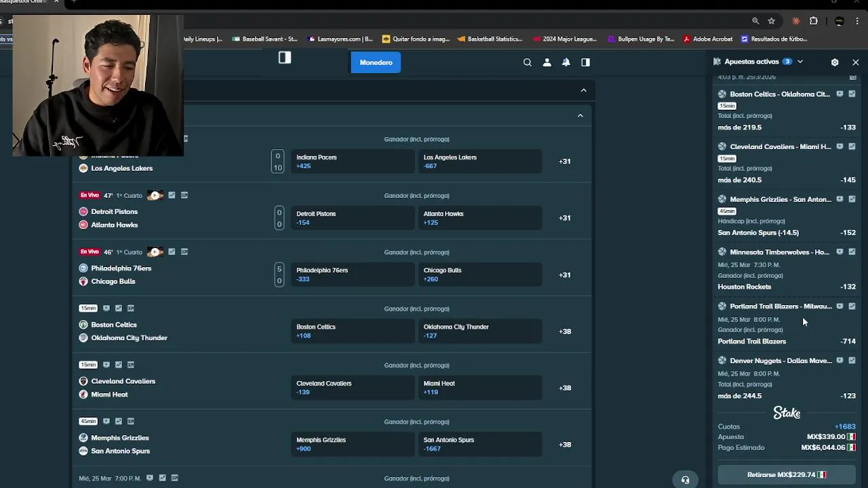Bookmark this page with the star icon

pos(772,21)
